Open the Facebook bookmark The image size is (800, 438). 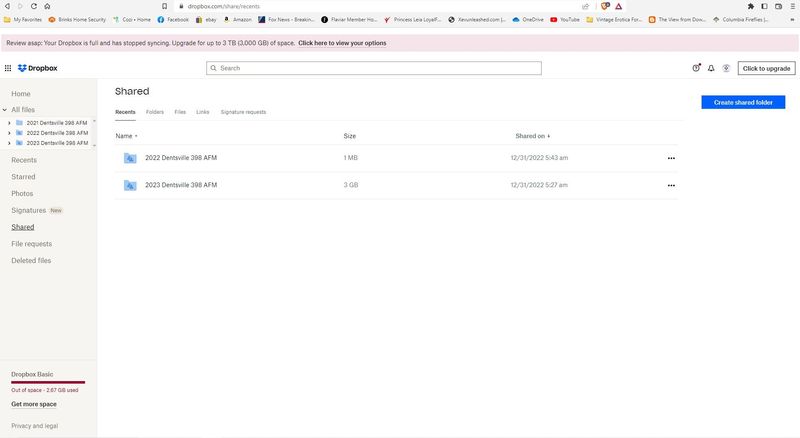(173, 19)
